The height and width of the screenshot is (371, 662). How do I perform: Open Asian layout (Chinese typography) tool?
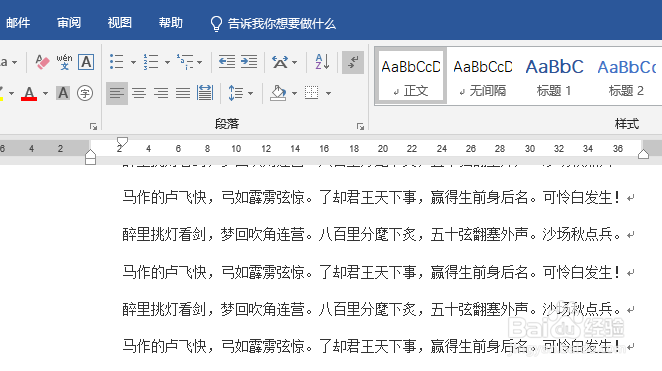[x=280, y=62]
